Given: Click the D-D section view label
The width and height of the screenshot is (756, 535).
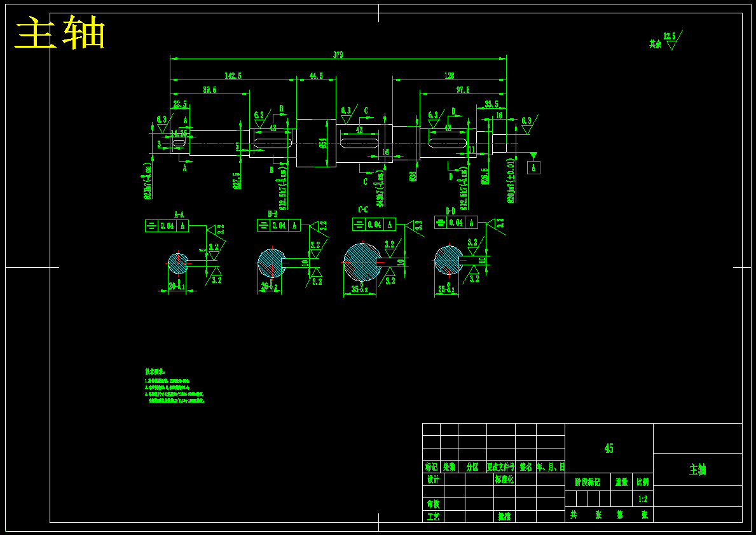Looking at the screenshot, I should point(451,211).
